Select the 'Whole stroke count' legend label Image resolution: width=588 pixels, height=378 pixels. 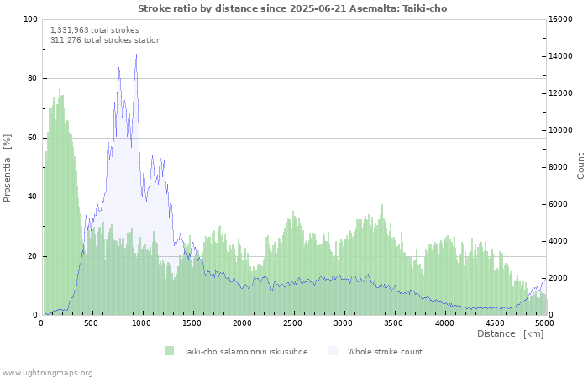(384, 352)
